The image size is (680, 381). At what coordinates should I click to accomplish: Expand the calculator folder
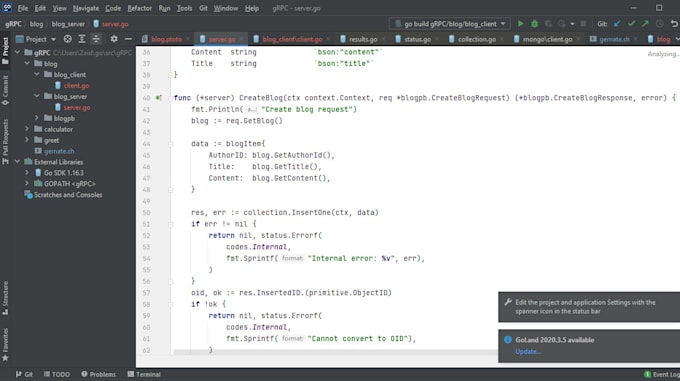[x=27, y=129]
